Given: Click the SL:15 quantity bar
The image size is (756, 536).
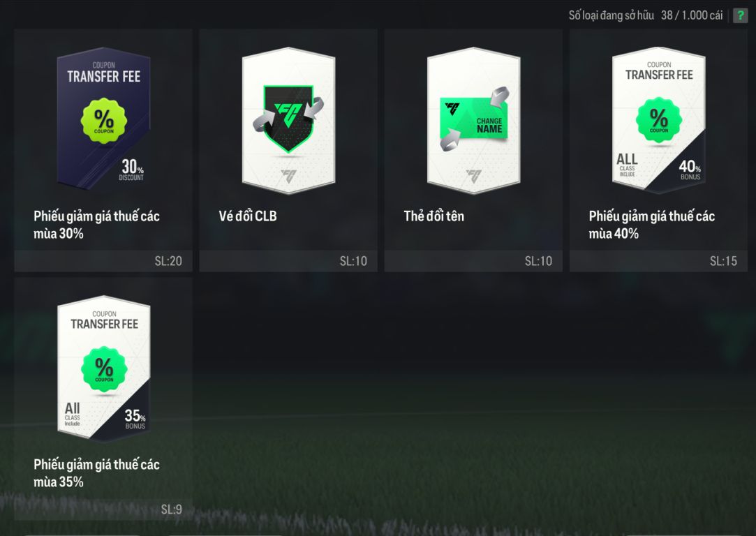Looking at the screenshot, I should coord(658,261).
